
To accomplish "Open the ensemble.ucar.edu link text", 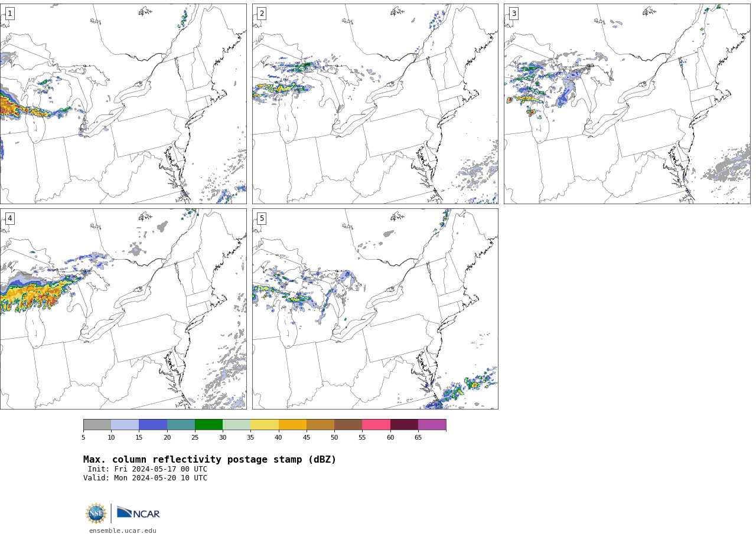I will point(123,531).
